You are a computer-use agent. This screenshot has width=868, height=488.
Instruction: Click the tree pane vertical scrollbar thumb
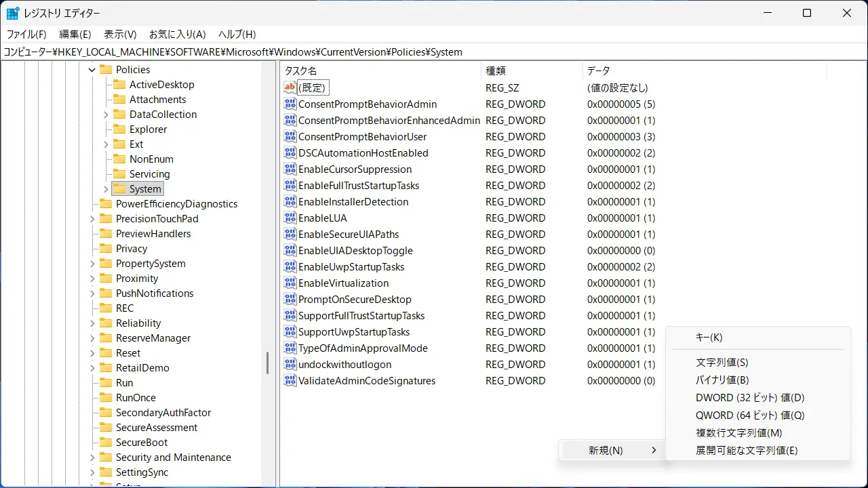pos(267,363)
